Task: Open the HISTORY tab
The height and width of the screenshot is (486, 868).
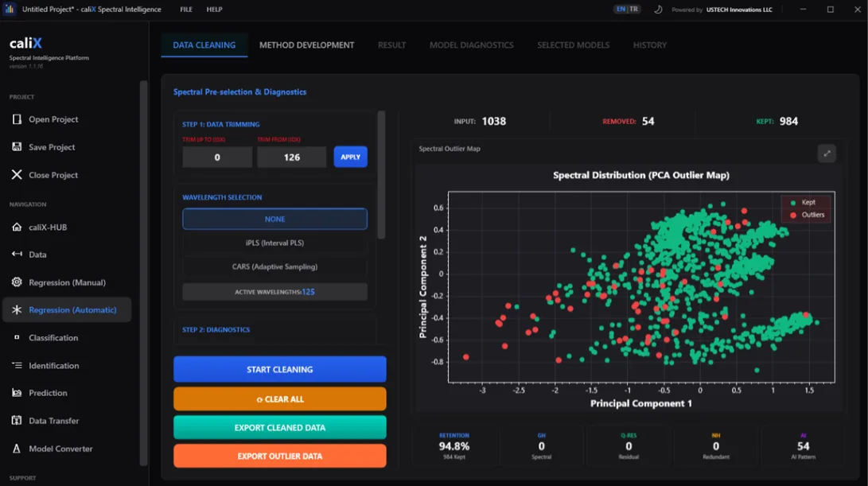Action: 650,45
